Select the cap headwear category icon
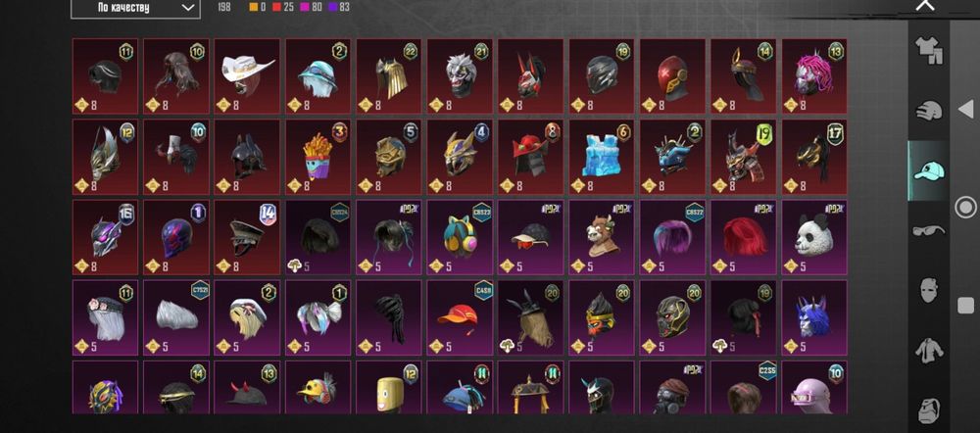This screenshot has height=433, width=980. (x=929, y=170)
